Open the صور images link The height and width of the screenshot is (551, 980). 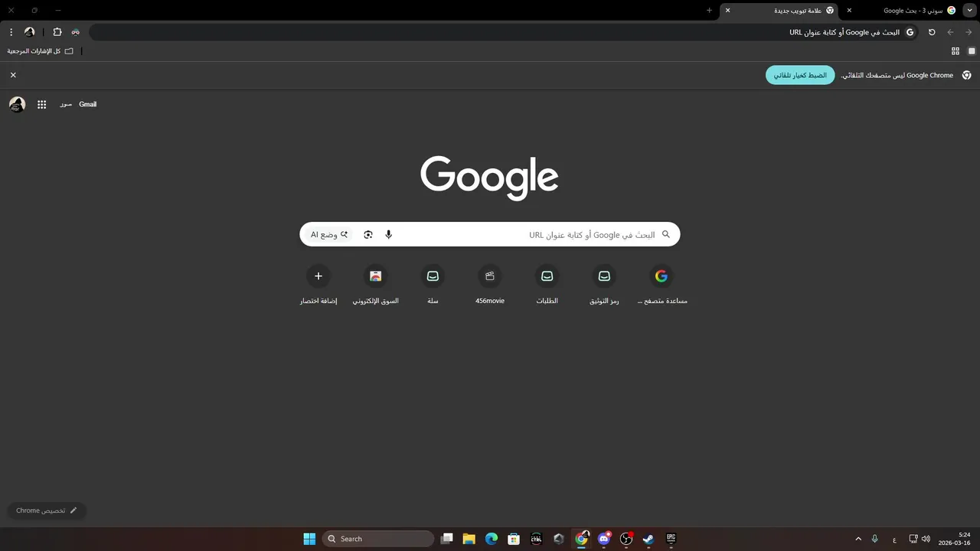point(66,104)
